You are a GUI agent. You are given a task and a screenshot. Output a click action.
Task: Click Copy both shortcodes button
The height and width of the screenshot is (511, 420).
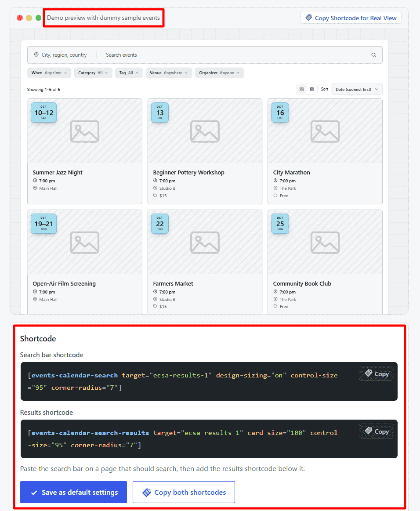tap(184, 492)
